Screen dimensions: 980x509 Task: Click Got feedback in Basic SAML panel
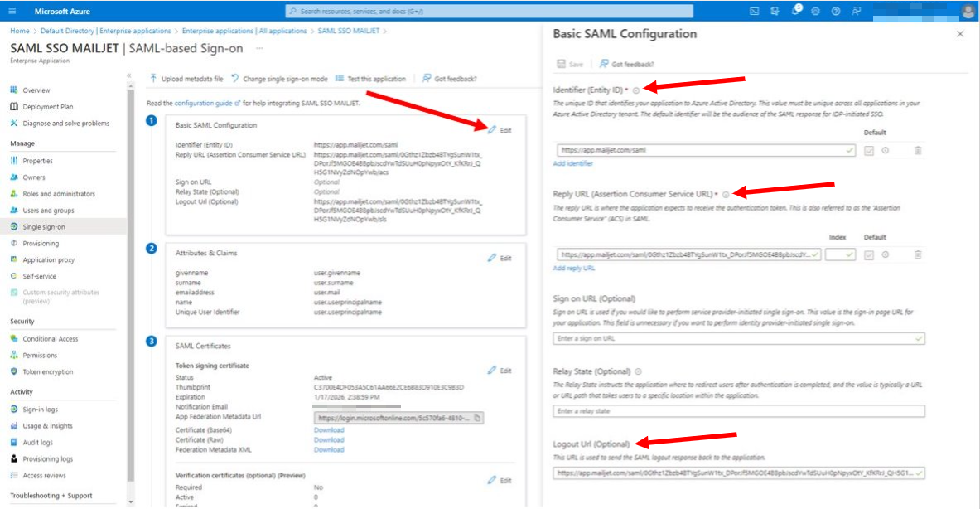tap(626, 64)
